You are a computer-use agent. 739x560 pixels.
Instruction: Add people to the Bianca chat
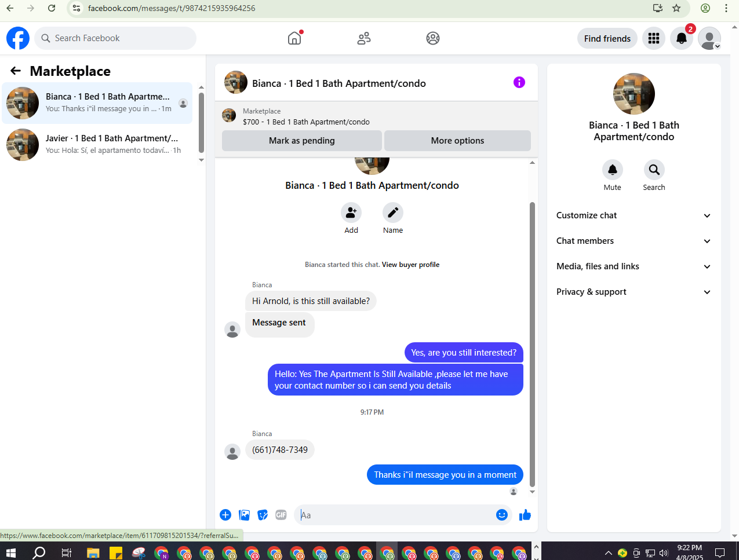(x=351, y=213)
